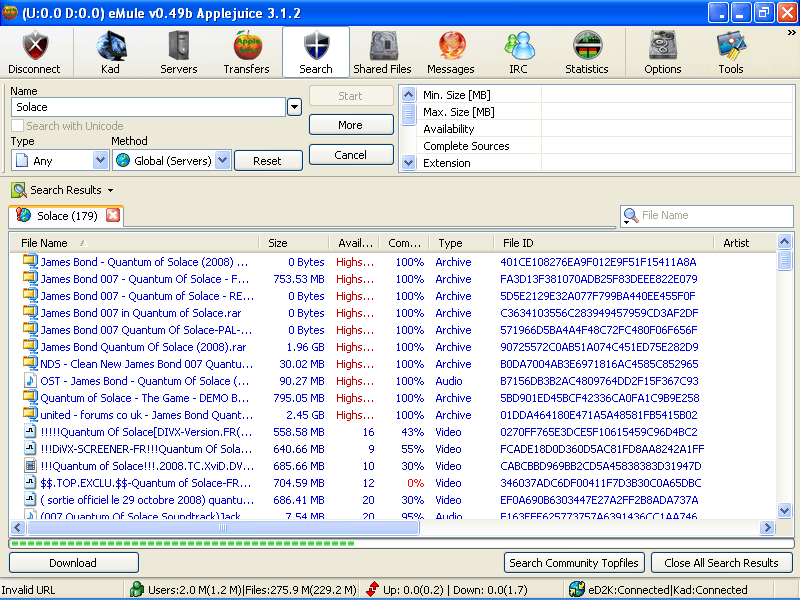Toggle Search with Unicode checkbox
Viewport: 800px width, 600px height.
coord(17,126)
